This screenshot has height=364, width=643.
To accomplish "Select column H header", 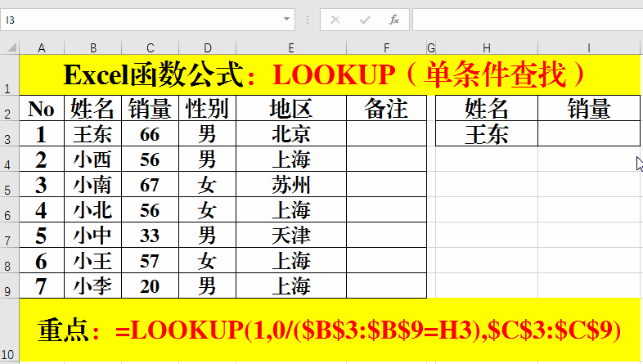I will point(487,48).
